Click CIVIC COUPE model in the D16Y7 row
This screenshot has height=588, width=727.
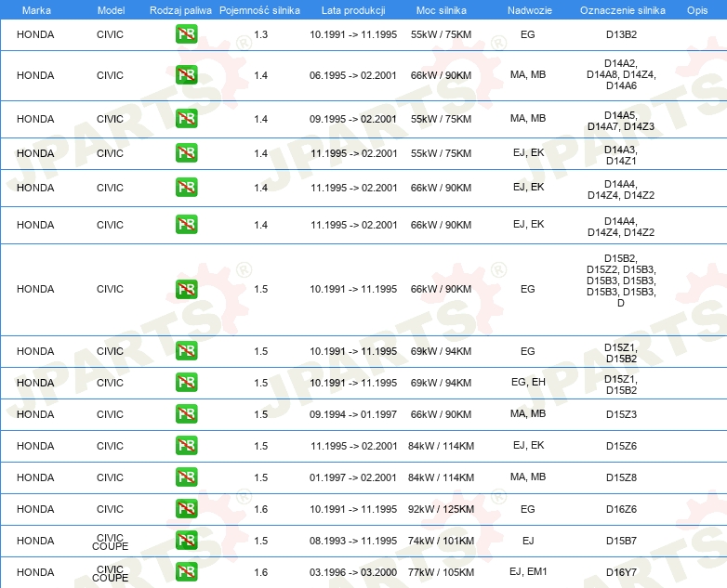click(x=110, y=573)
